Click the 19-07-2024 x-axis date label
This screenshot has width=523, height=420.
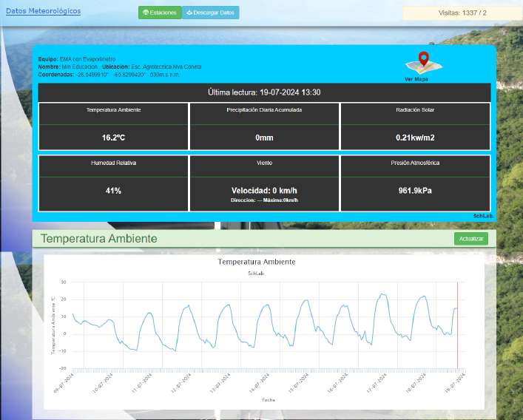pyautogui.click(x=455, y=383)
